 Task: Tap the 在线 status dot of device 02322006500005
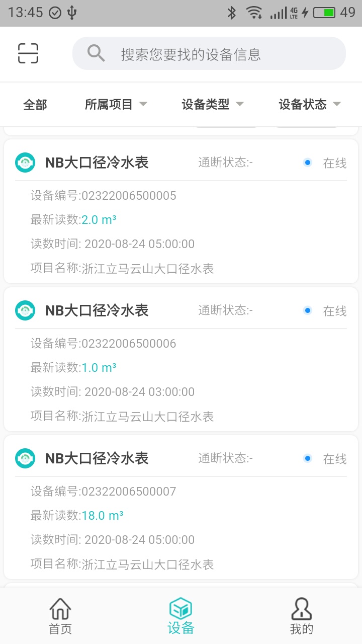(x=308, y=163)
